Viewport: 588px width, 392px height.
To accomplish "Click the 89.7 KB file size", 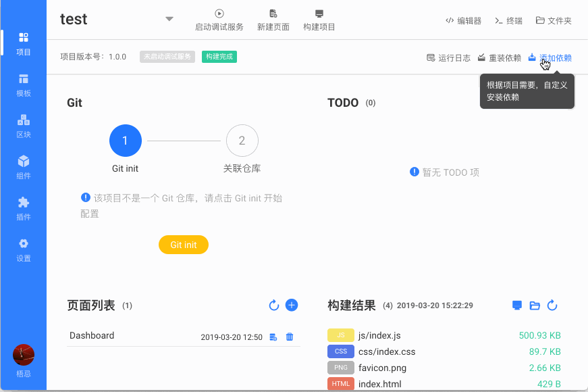I will [545, 352].
